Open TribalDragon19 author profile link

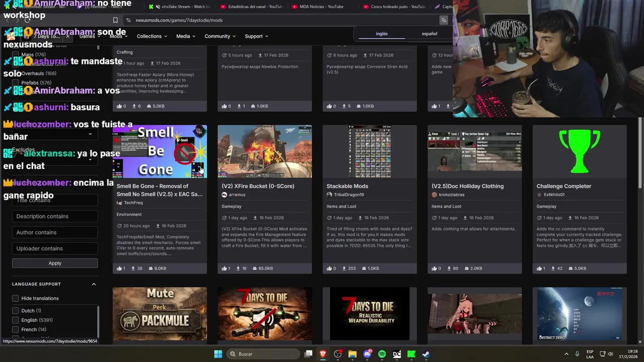tap(349, 195)
